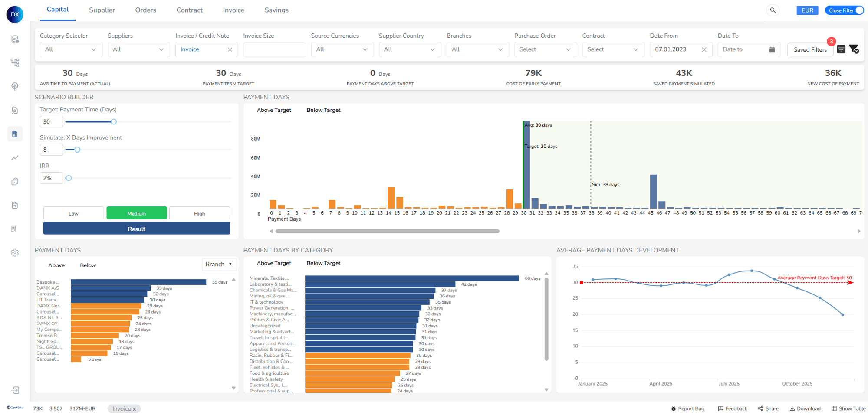The height and width of the screenshot is (415, 868).
Task: Select the Low scenario option
Action: tap(73, 213)
